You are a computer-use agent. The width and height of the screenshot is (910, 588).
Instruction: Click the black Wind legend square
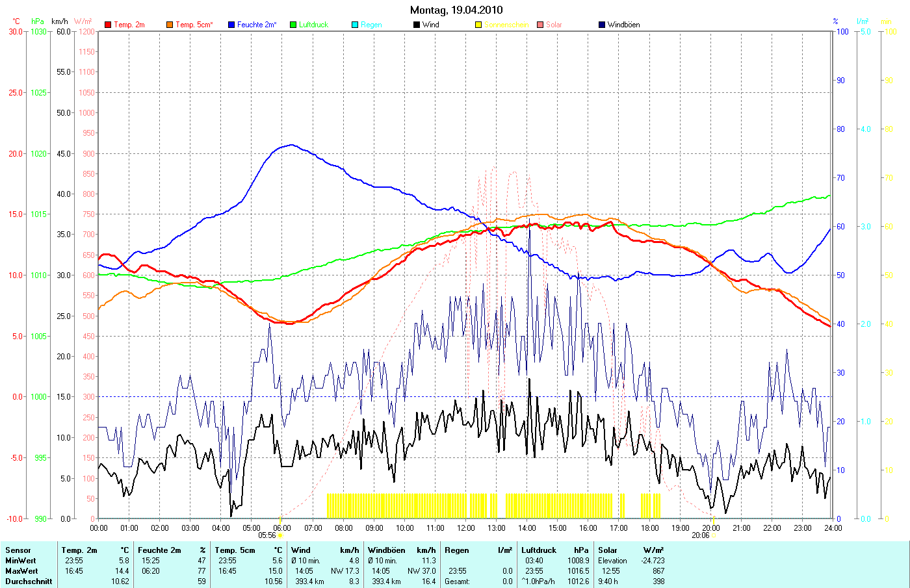[417, 25]
